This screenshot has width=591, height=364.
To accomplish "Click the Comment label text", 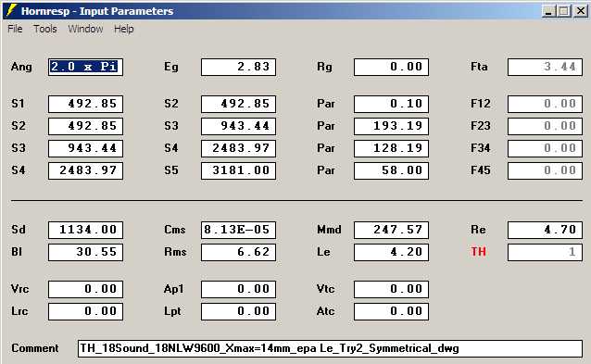I will 35,348.
